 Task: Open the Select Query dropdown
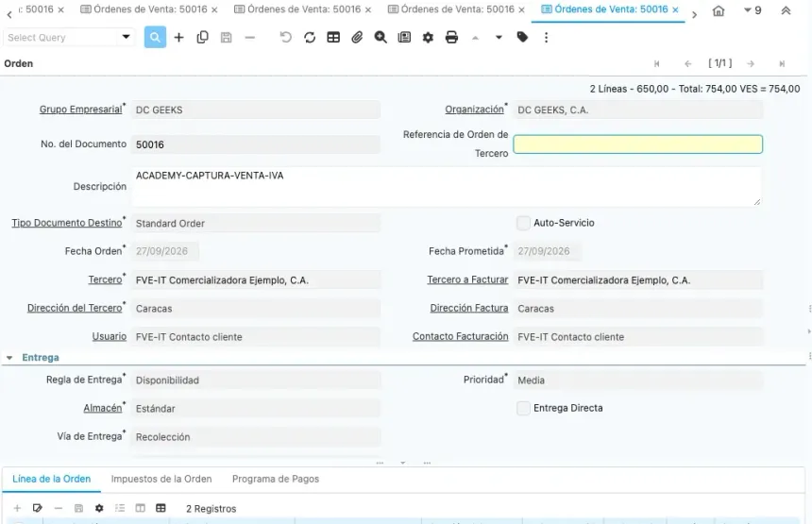(x=126, y=37)
